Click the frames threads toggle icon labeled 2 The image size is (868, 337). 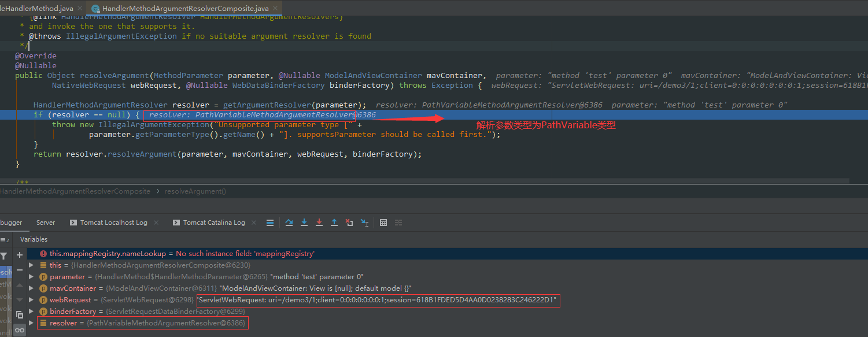(5, 240)
